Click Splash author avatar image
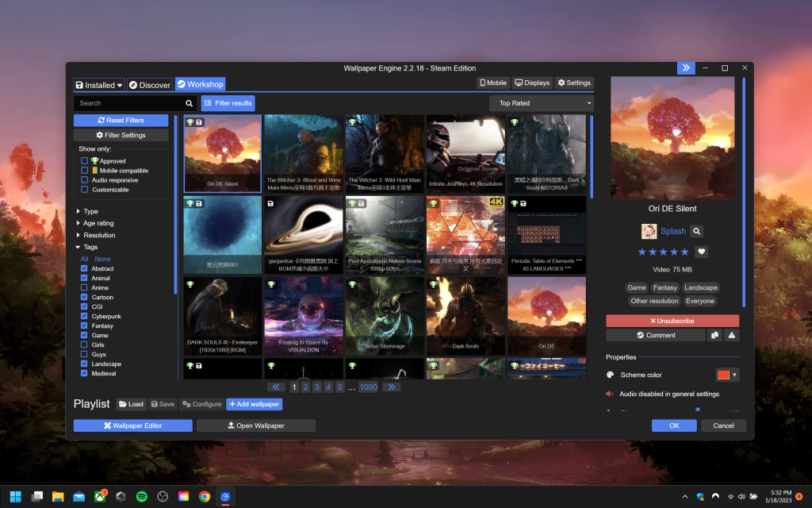This screenshot has width=812, height=508. pyautogui.click(x=649, y=231)
